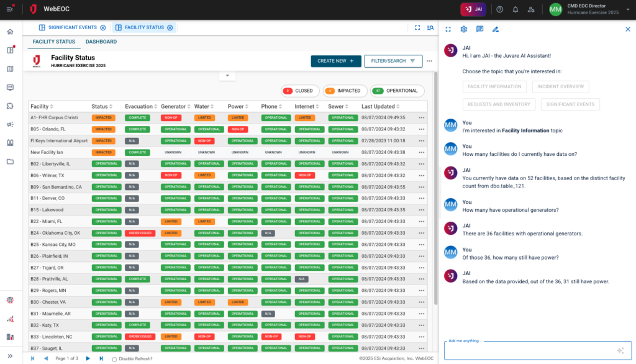Open the folder icon in left sidebar

coord(10,162)
